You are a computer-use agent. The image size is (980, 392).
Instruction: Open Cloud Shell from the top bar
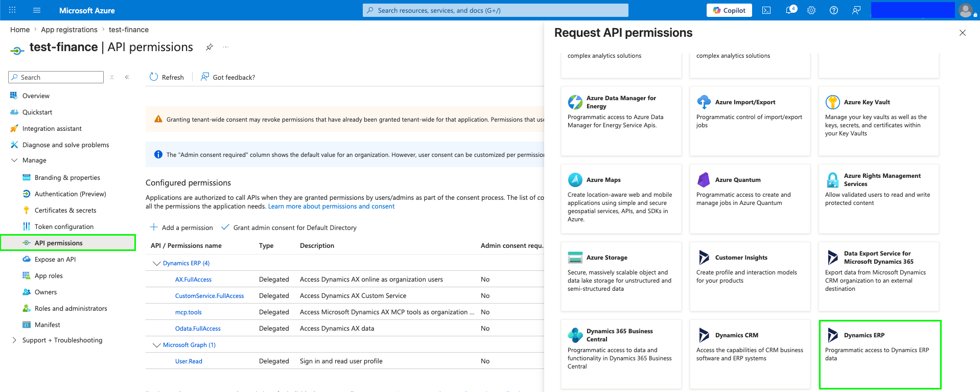[766, 10]
